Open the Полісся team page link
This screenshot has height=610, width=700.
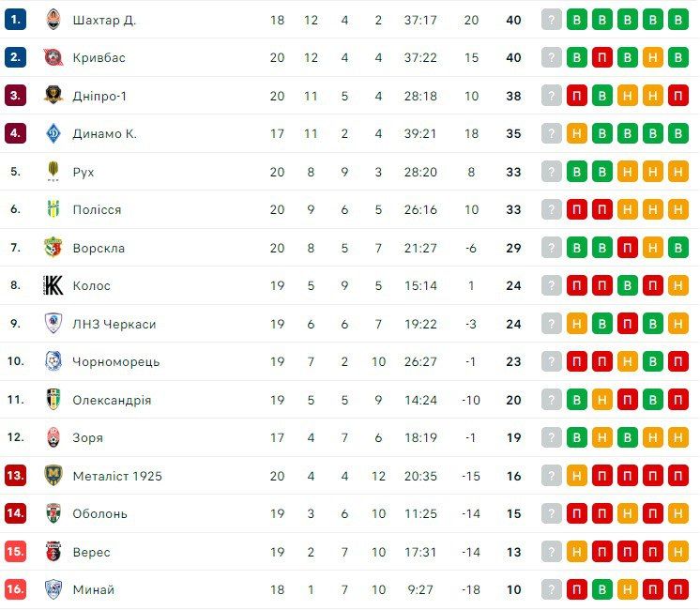click(x=97, y=209)
